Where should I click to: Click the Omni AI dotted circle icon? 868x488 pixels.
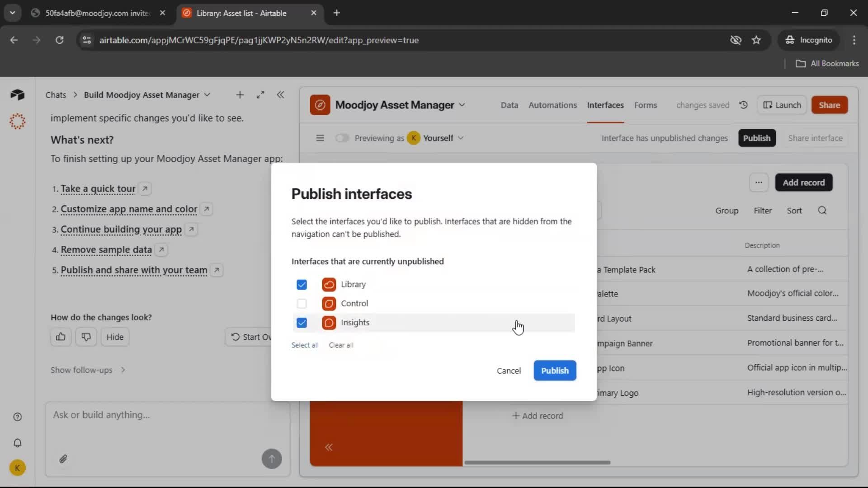click(x=17, y=121)
